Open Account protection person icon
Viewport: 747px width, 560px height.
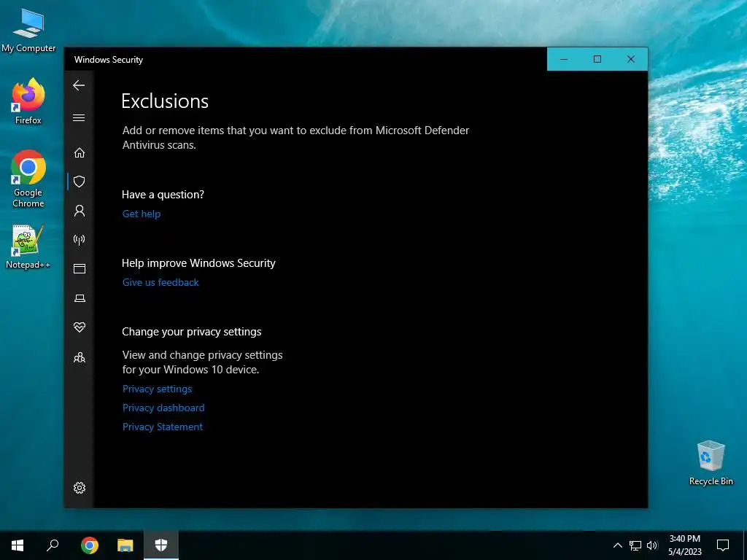pyautogui.click(x=80, y=211)
